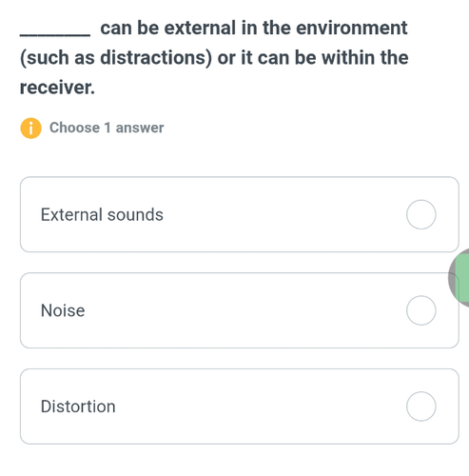Click the blank underline in the question
The image size is (469, 476).
[x=55, y=35]
